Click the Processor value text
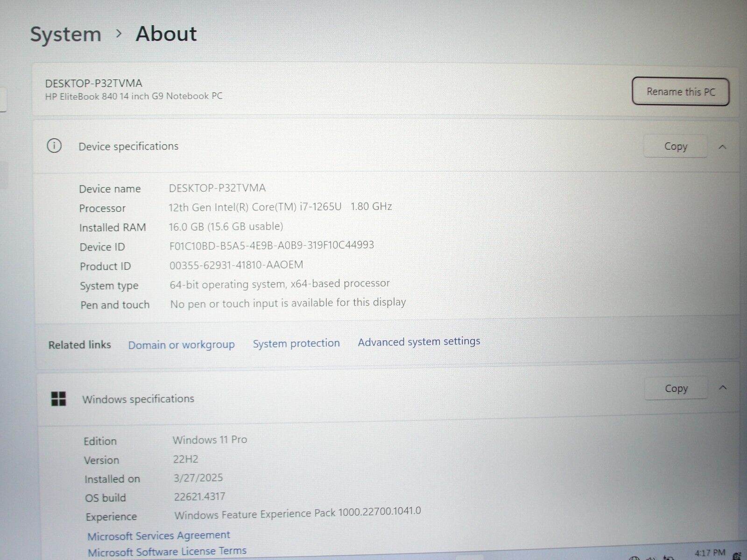 (x=280, y=207)
